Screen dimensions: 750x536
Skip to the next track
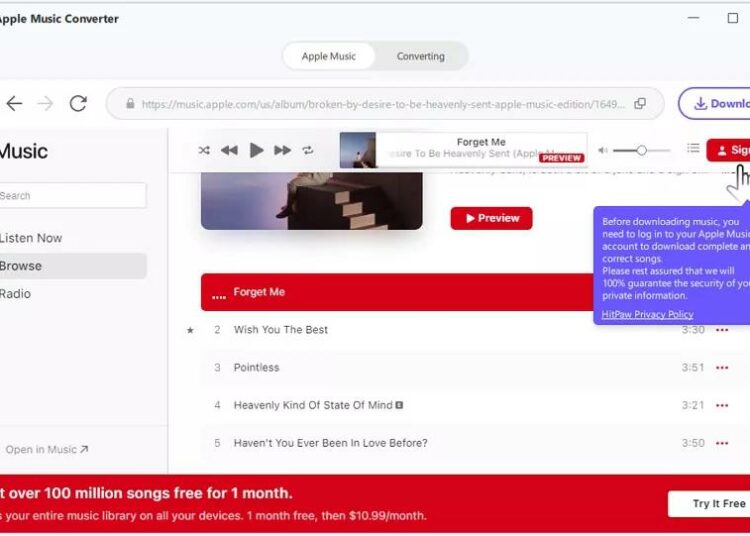(282, 150)
